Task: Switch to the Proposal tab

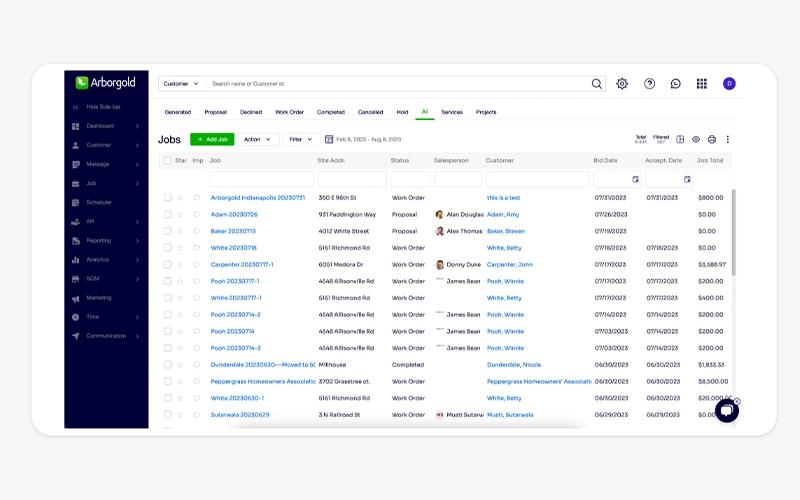Action: point(215,112)
